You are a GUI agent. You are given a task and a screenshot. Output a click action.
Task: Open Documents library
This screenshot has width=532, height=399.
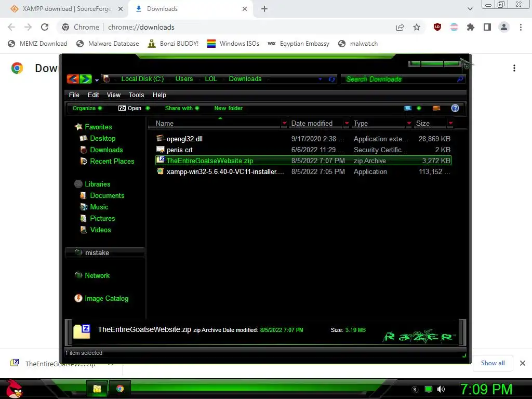coord(107,196)
